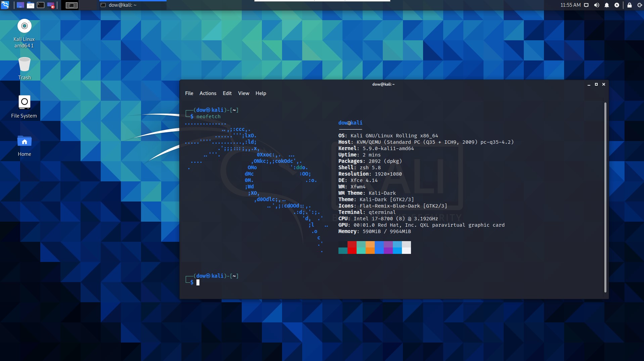Screen dimensions: 644x361
Task: Click the 'Host: KVM/QEMU' line
Action: click(x=426, y=142)
